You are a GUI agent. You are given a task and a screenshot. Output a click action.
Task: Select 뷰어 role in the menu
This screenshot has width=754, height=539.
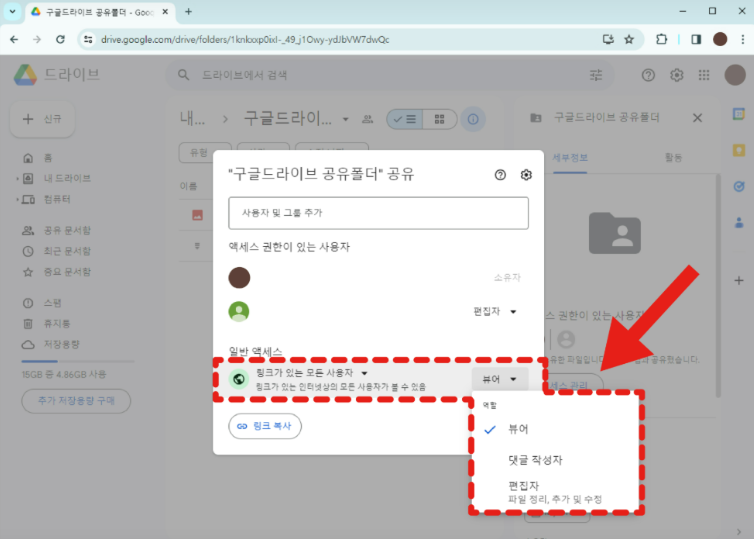click(x=555, y=429)
